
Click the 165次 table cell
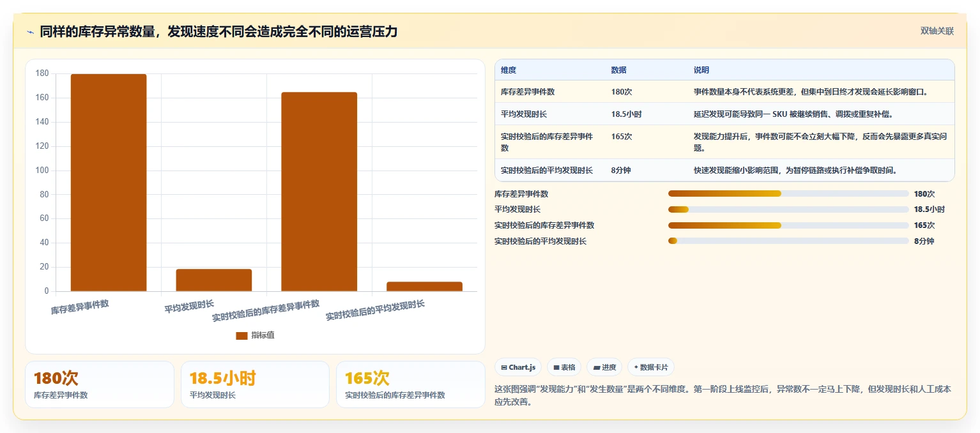(x=622, y=137)
